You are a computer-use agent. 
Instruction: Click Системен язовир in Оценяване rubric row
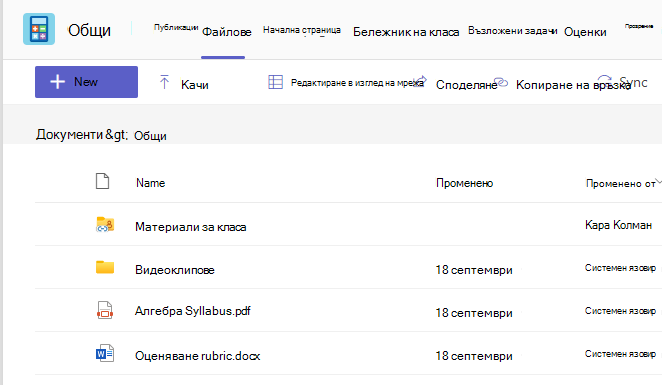(x=620, y=354)
